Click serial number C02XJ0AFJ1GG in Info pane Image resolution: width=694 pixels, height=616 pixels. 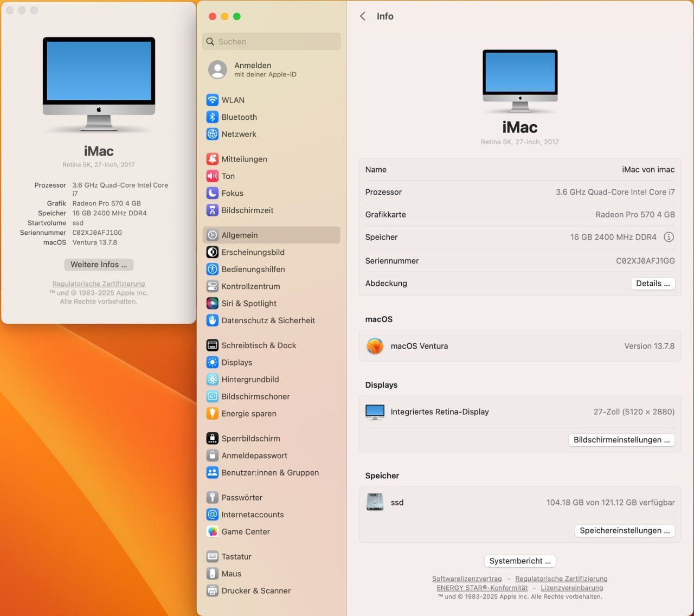pyautogui.click(x=645, y=261)
